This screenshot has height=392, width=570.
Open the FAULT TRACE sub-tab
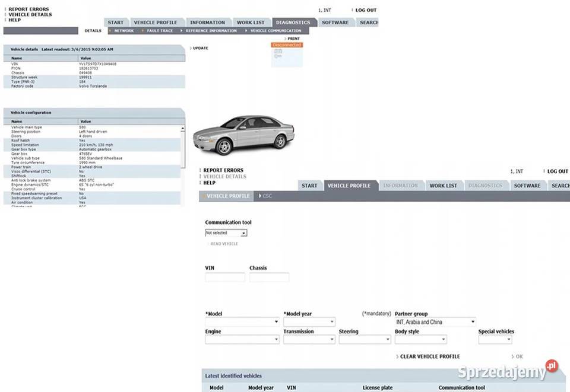point(160,31)
